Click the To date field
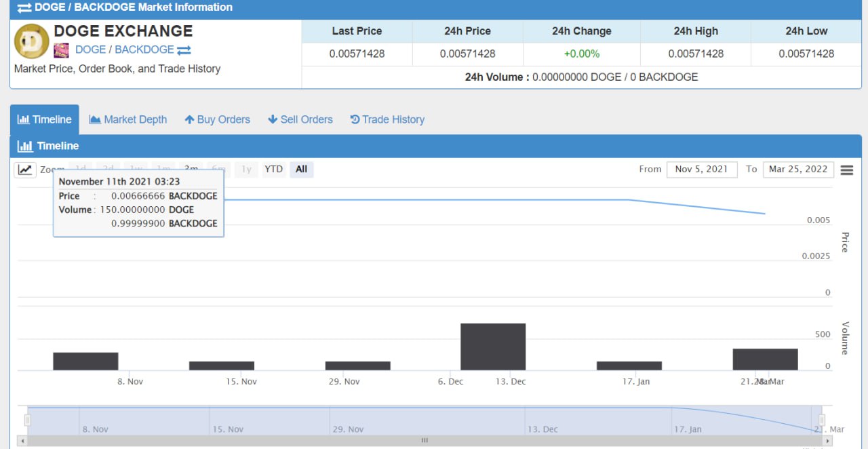 pyautogui.click(x=798, y=170)
